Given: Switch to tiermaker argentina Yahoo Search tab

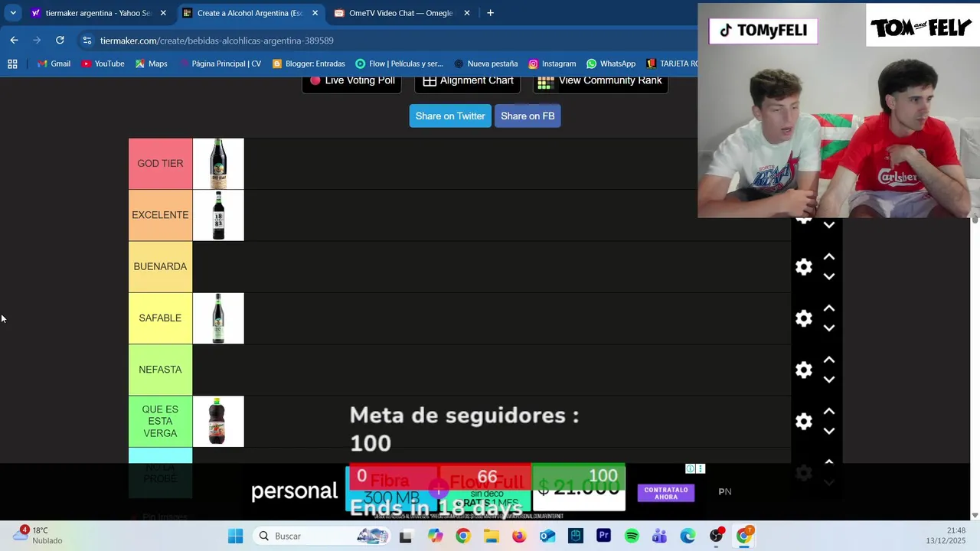Looking at the screenshot, I should click(x=98, y=13).
